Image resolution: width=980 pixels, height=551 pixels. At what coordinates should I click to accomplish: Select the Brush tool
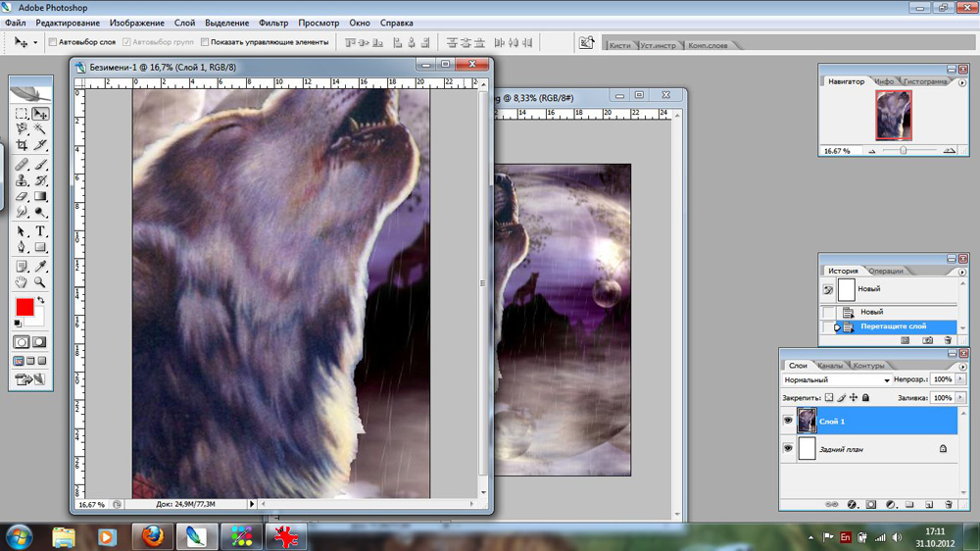pos(40,165)
